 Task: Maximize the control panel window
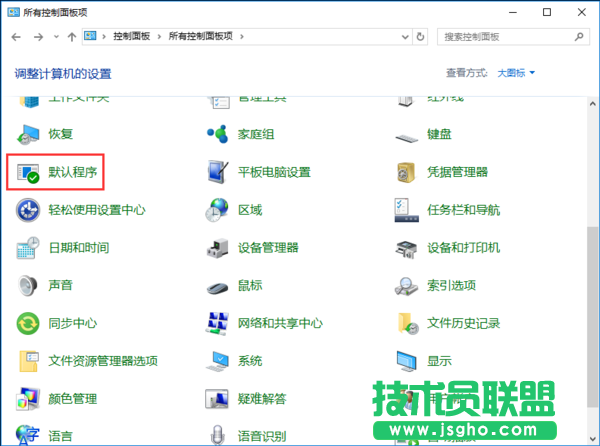pyautogui.click(x=547, y=12)
